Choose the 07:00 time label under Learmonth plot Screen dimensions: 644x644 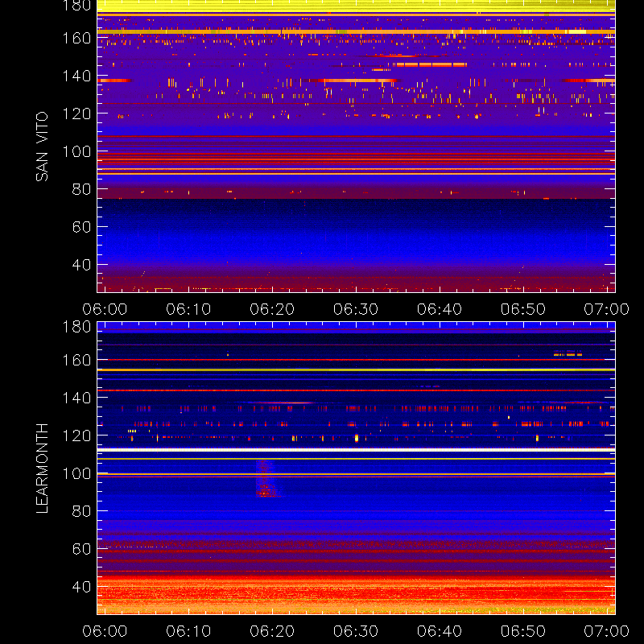tap(607, 631)
